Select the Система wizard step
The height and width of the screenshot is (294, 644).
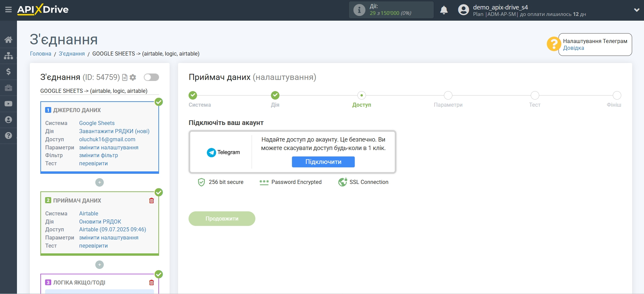193,96
